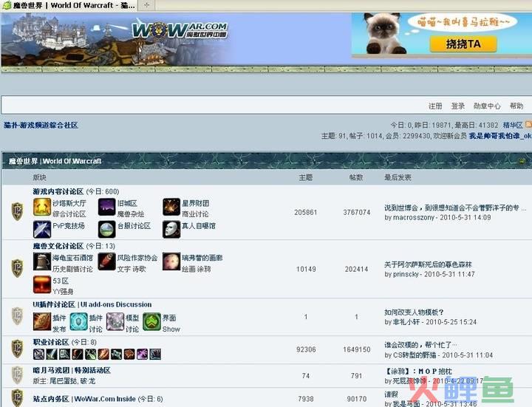Open user macrosszony's profile
Viewport: 532px width, 407px height.
(x=414, y=218)
